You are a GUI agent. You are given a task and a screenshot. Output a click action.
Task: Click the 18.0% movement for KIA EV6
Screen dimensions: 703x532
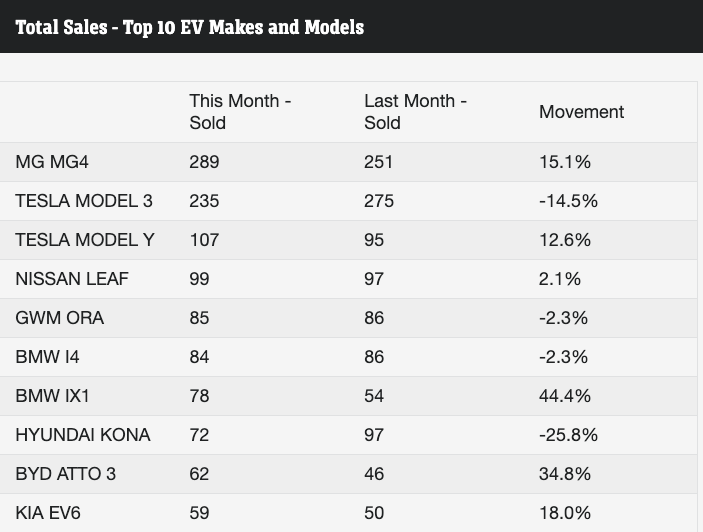(565, 513)
